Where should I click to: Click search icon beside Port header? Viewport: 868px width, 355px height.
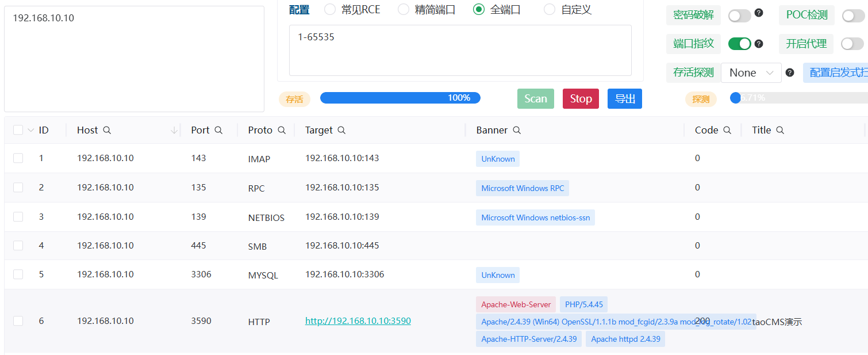(x=218, y=131)
